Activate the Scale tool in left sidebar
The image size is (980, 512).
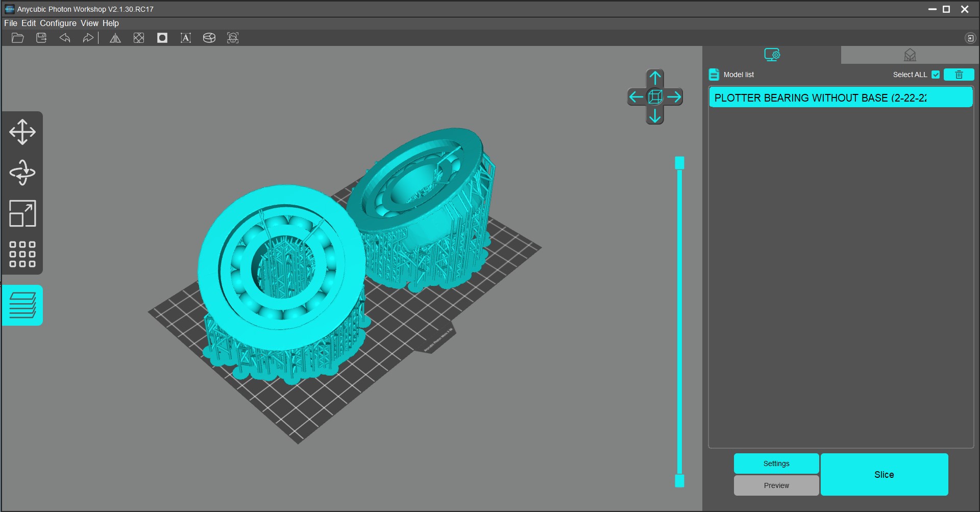click(22, 213)
